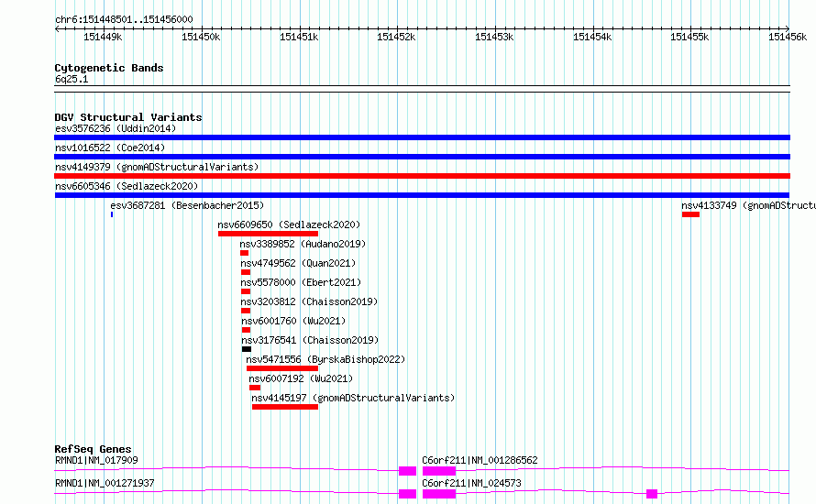Select the red nsv3389852 variant bar

(244, 253)
